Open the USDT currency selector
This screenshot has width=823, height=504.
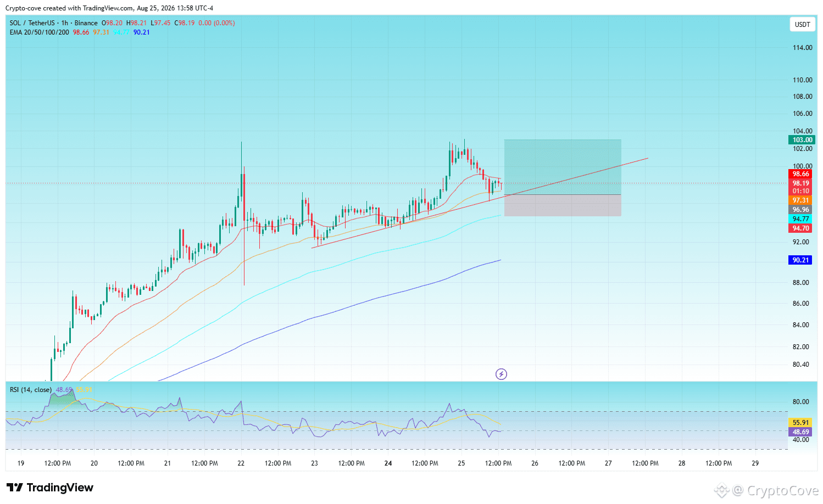[x=802, y=24]
